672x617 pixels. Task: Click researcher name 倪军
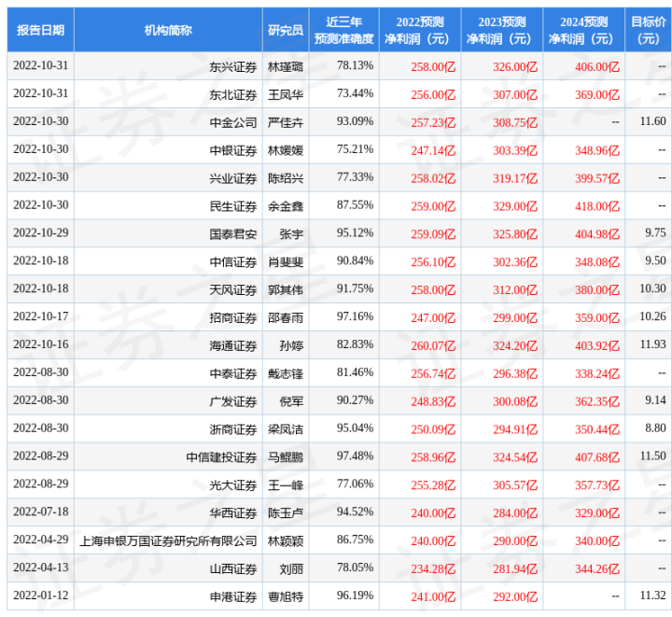pyautogui.click(x=291, y=401)
